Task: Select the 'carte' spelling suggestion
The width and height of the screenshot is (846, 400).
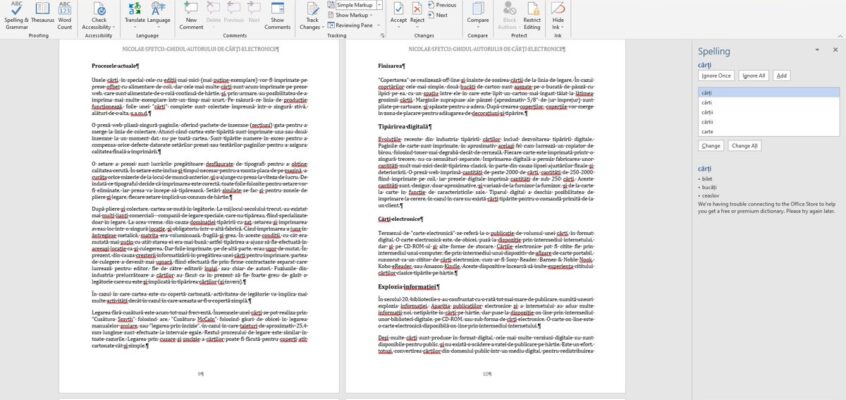Action: pyautogui.click(x=769, y=131)
